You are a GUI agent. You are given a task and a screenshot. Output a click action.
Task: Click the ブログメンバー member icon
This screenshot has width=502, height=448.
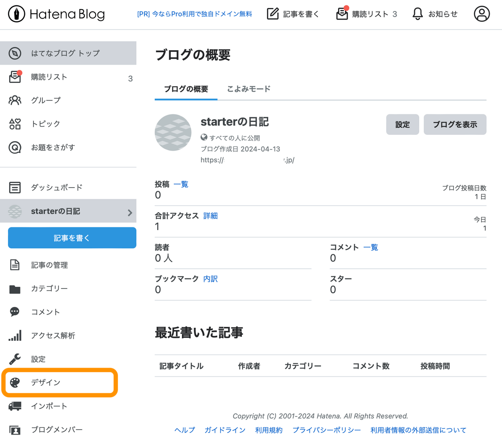click(15, 430)
